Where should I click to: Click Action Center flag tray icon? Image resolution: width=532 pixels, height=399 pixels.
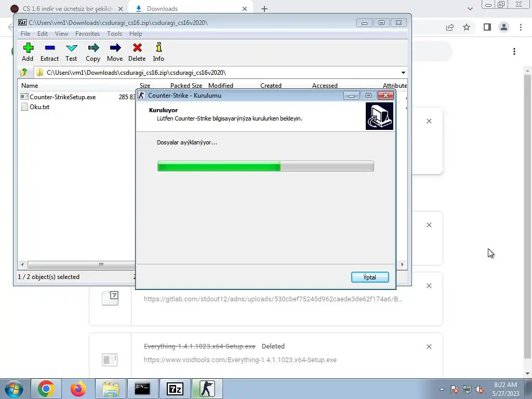455,389
